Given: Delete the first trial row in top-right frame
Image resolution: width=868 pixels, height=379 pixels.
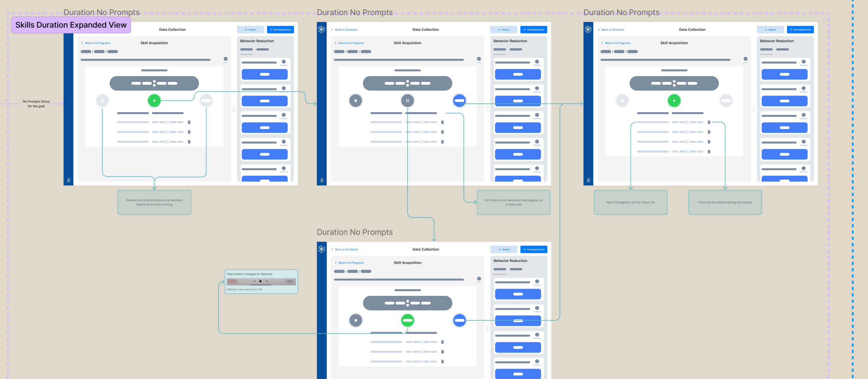Looking at the screenshot, I should (709, 122).
